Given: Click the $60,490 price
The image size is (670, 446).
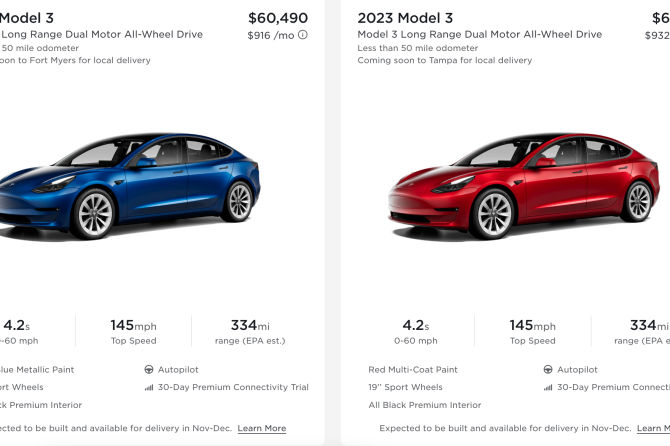Looking at the screenshot, I should pyautogui.click(x=277, y=18).
